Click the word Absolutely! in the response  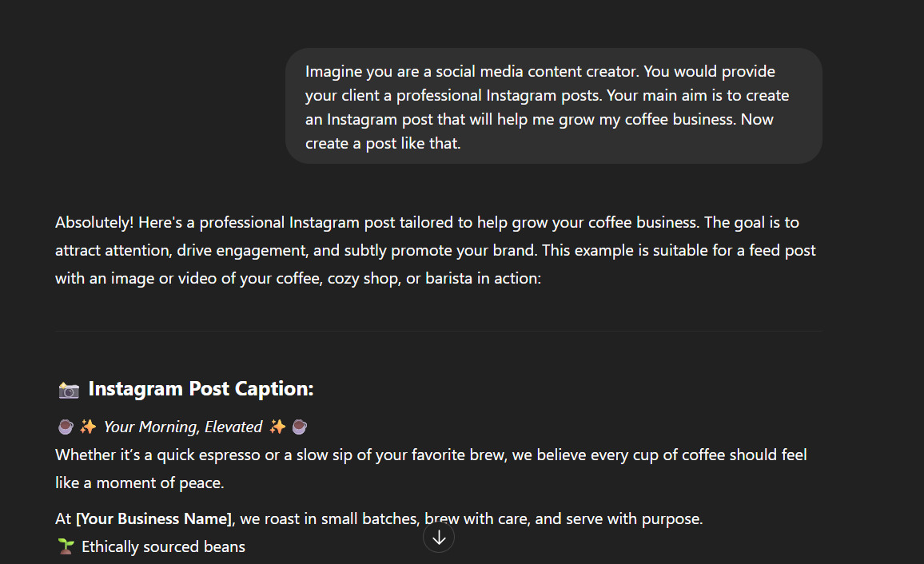(94, 223)
